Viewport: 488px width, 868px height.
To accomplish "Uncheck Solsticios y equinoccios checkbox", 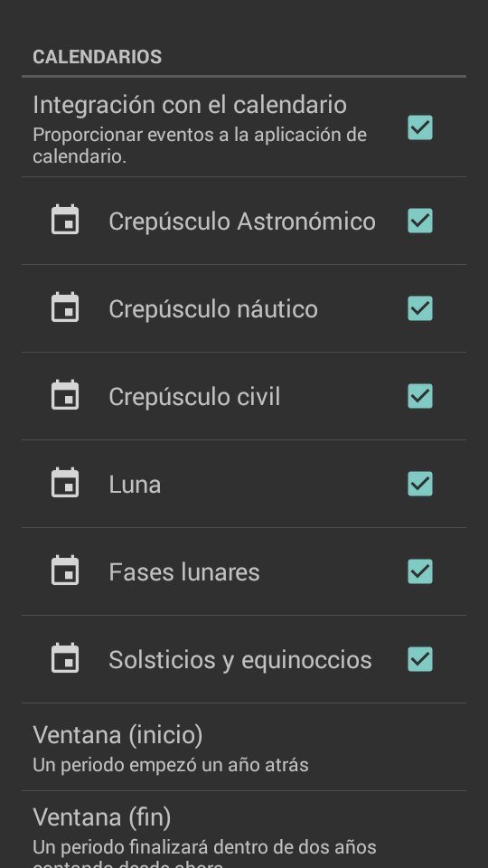I will coord(420,659).
